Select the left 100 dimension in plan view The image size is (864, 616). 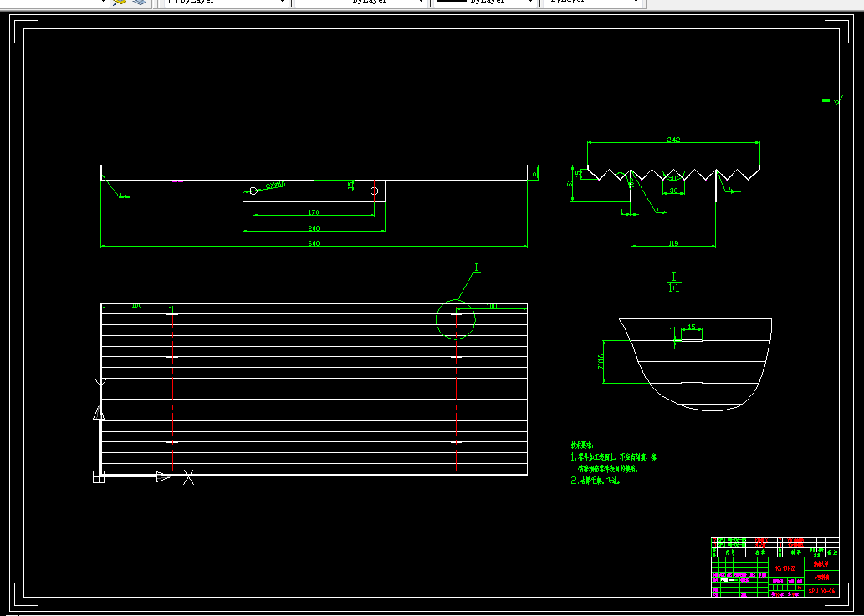tap(136, 306)
